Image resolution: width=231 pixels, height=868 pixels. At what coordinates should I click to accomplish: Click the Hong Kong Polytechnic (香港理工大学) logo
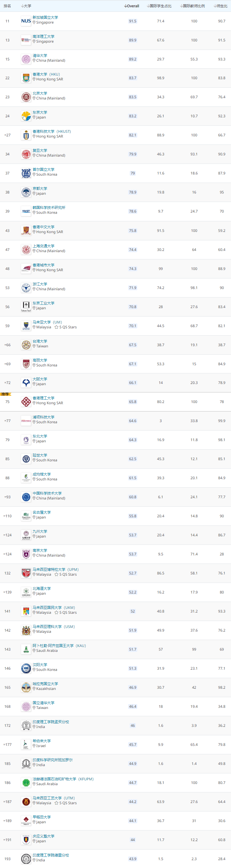coord(26,402)
